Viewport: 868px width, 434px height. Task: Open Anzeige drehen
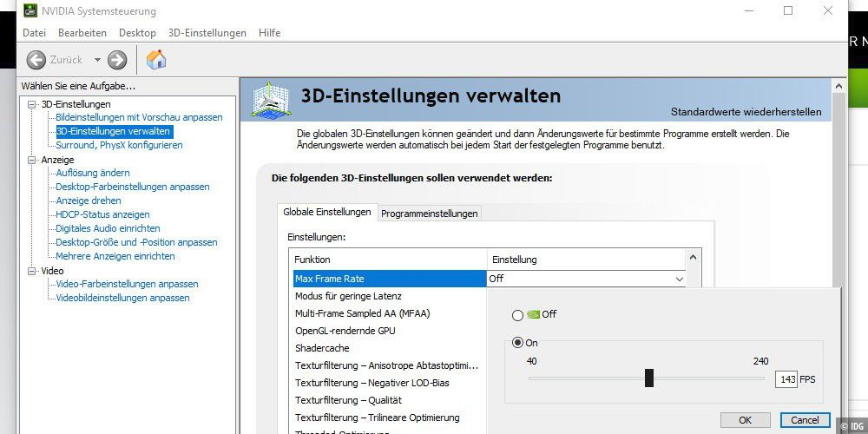coord(88,201)
